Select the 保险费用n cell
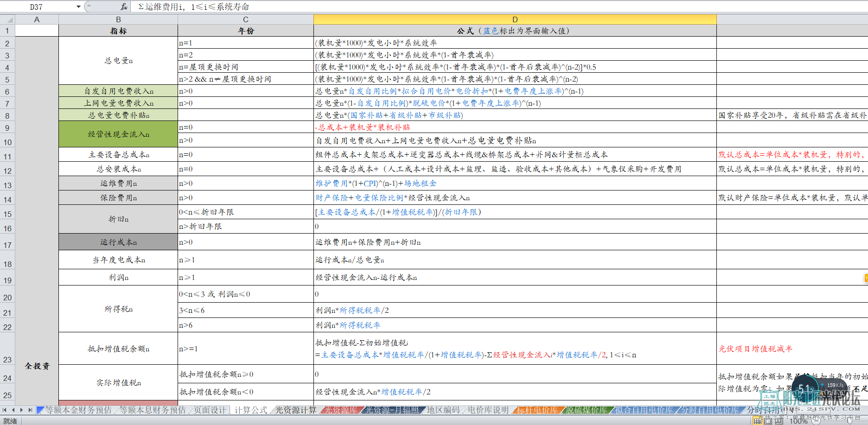 118,197
